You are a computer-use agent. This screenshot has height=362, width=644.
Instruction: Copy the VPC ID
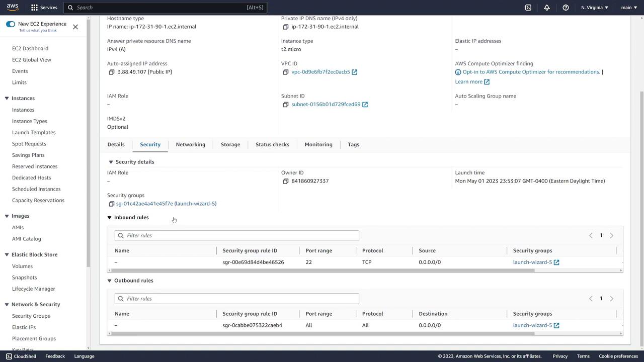(x=285, y=72)
